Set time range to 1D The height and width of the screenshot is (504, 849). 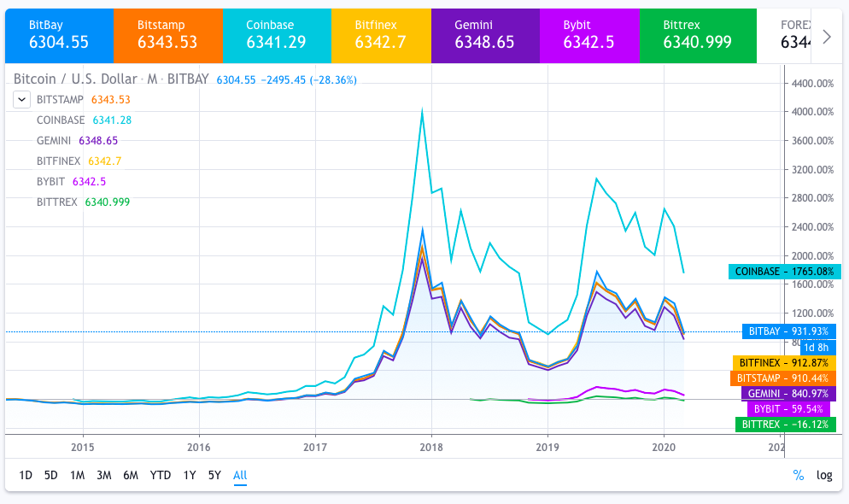pyautogui.click(x=26, y=475)
